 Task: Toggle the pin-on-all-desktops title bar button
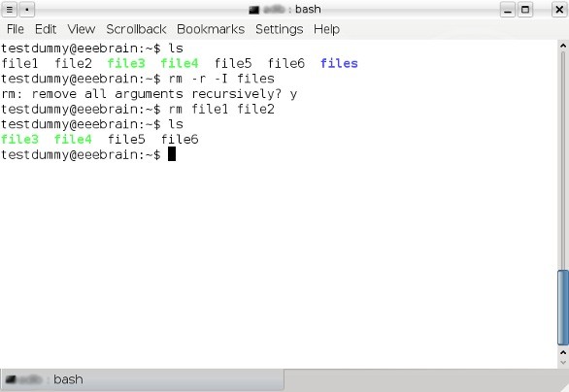click(27, 10)
